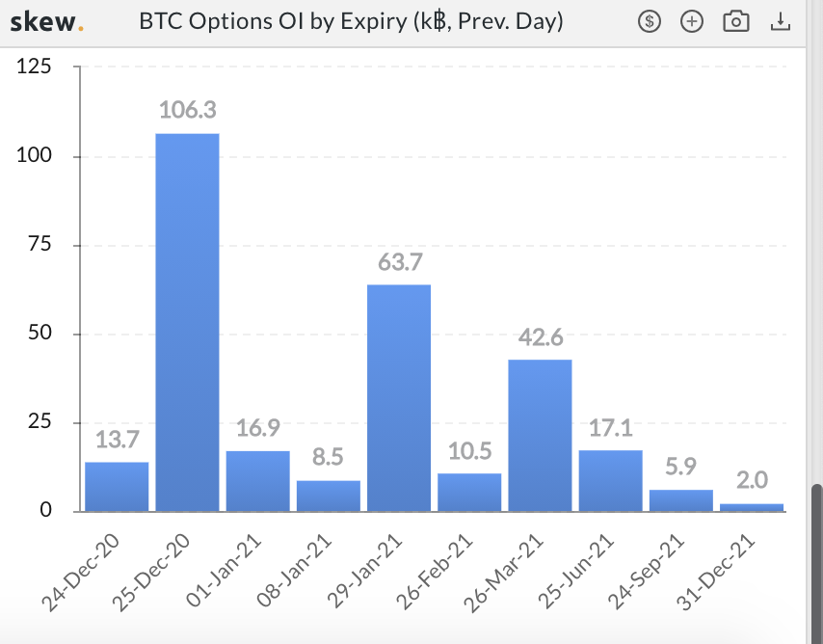
Task: Click the 29-Jan-21 axis label
Action: pyautogui.click(x=363, y=571)
